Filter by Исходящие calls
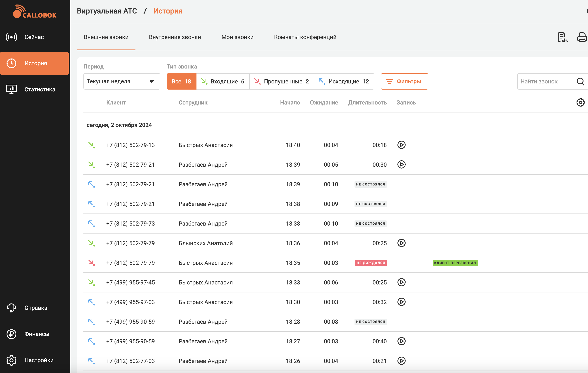Screen dimensions: 588x373 click(344, 81)
